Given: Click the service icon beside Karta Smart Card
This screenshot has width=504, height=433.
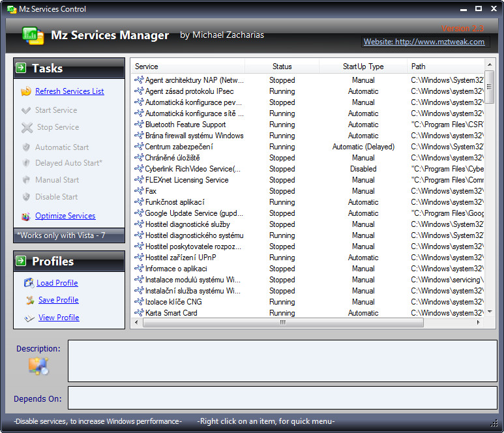Looking at the screenshot, I should (x=139, y=313).
